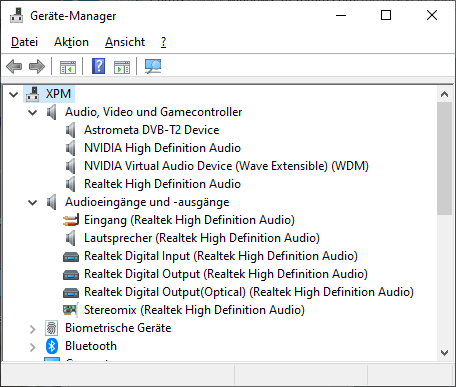Select the Biometrische Geräte category label
The width and height of the screenshot is (456, 387).
[118, 328]
